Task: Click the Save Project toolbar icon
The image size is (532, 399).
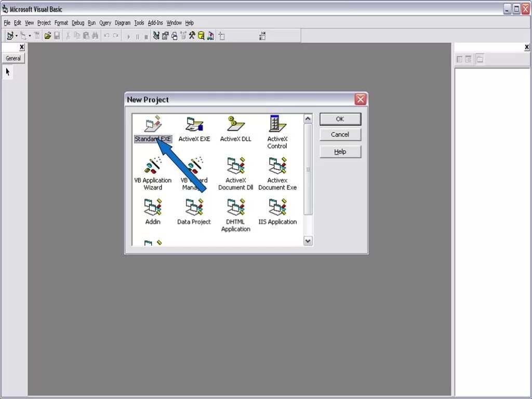Action: 57,36
